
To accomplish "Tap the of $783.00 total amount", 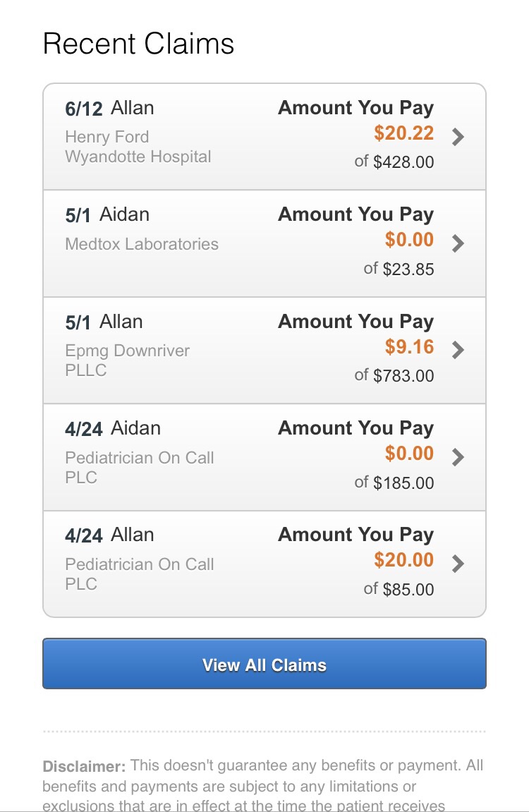I will click(394, 376).
